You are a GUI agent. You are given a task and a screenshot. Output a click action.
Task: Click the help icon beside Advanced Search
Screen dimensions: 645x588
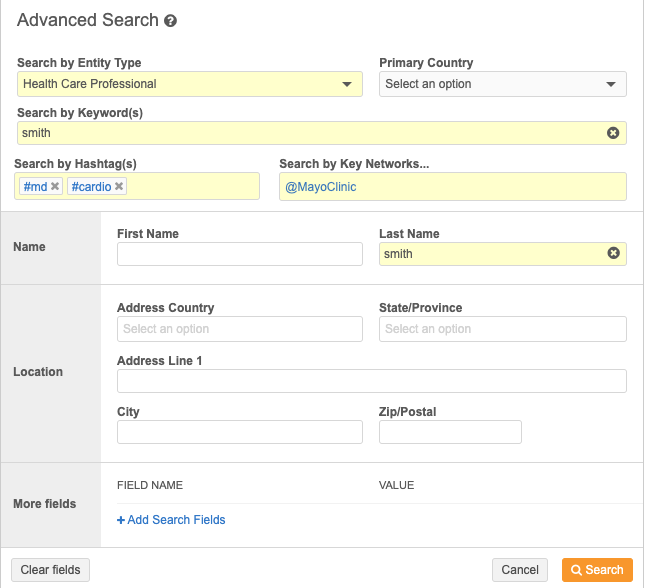(x=171, y=21)
